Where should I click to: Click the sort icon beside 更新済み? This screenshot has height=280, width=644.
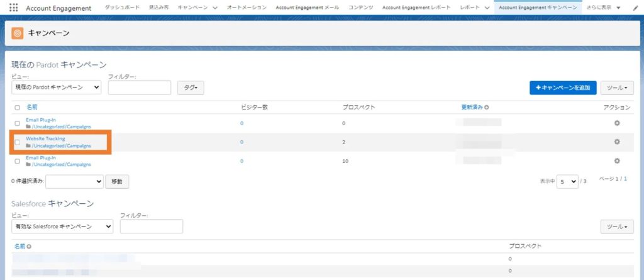point(487,108)
